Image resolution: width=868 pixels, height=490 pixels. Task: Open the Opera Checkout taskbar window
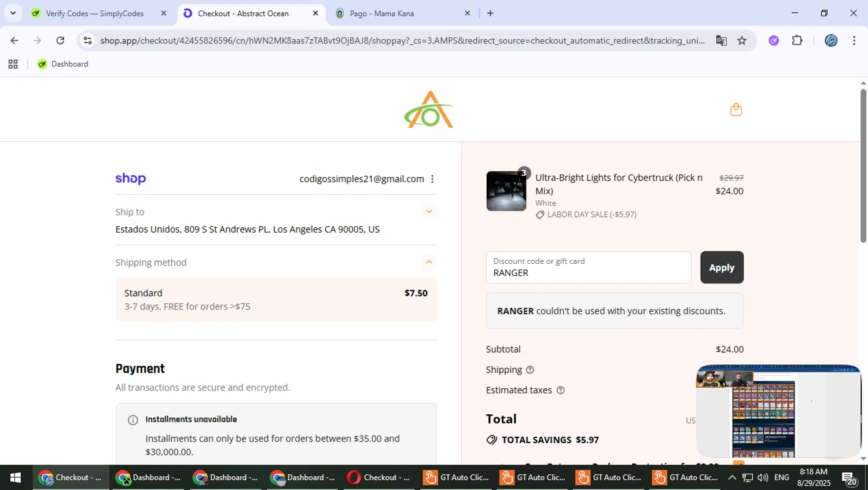point(378,478)
